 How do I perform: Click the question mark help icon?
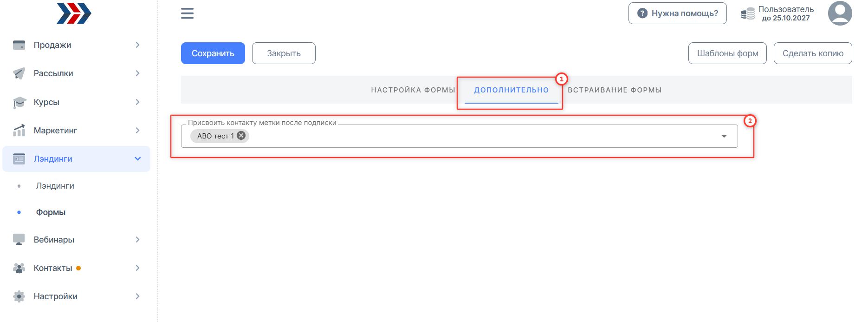642,13
